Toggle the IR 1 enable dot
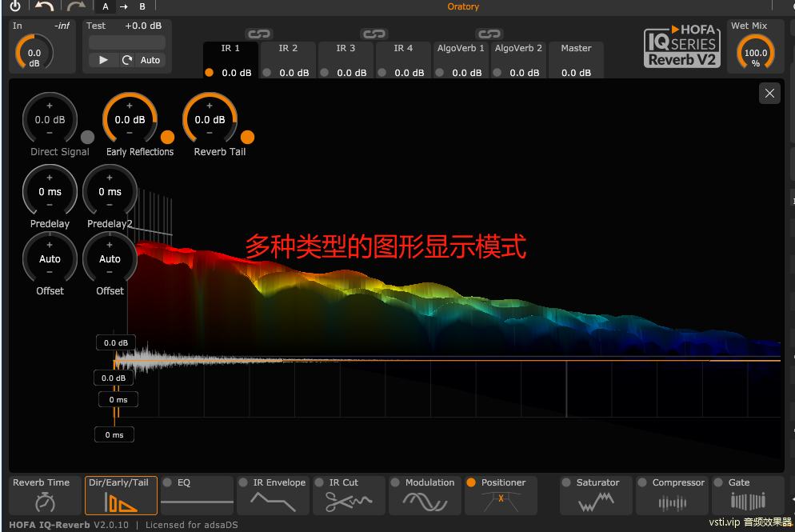The height and width of the screenshot is (532, 795). tap(209, 73)
